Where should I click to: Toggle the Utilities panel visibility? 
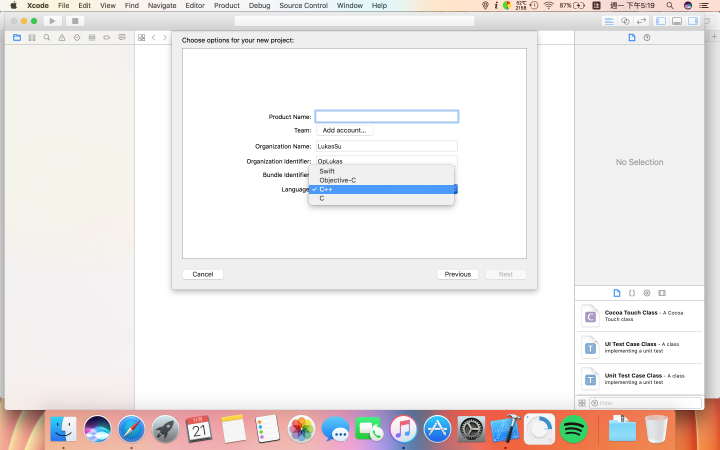click(693, 21)
